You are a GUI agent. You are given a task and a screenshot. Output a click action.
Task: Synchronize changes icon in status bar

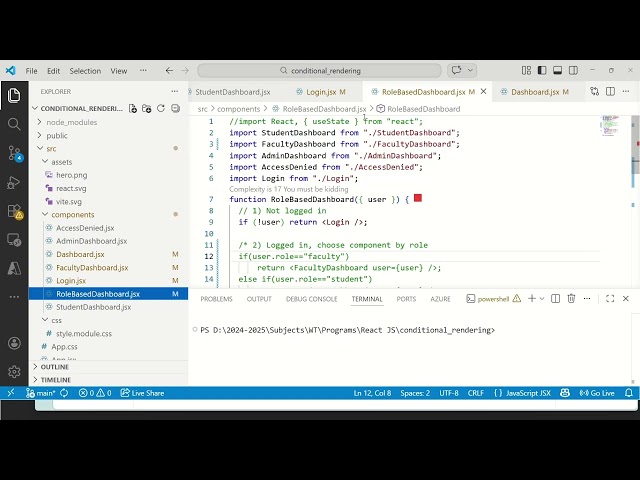[x=64, y=393]
